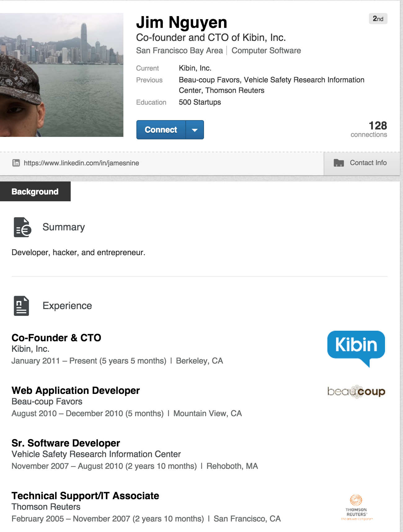This screenshot has height=532, width=403.
Task: Open the linkedin.com/in/jamesnine profile URL
Action: coord(81,163)
